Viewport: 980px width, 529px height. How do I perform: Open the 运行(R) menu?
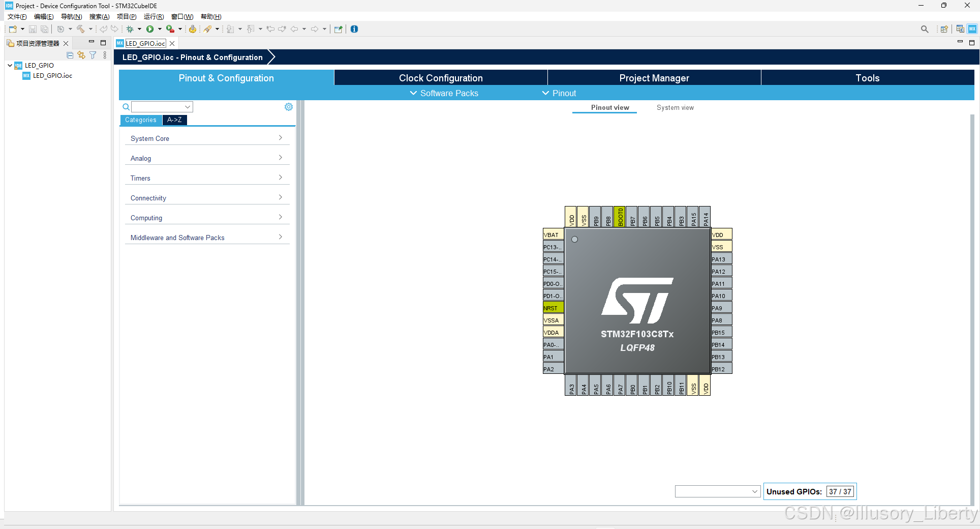click(x=154, y=17)
